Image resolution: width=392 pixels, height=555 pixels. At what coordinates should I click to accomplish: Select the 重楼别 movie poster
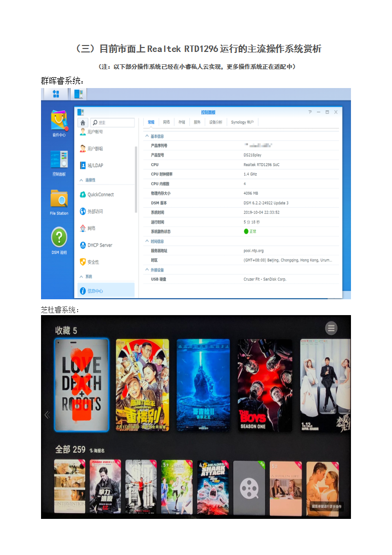click(x=142, y=385)
